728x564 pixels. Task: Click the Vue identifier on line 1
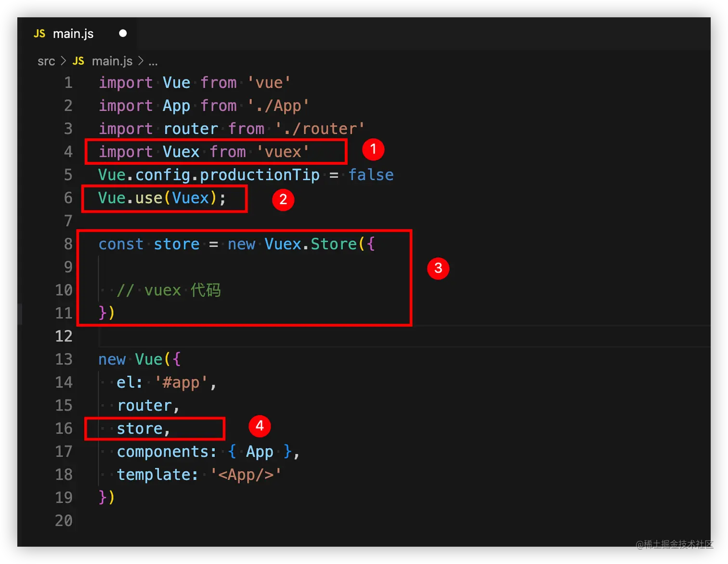point(176,83)
